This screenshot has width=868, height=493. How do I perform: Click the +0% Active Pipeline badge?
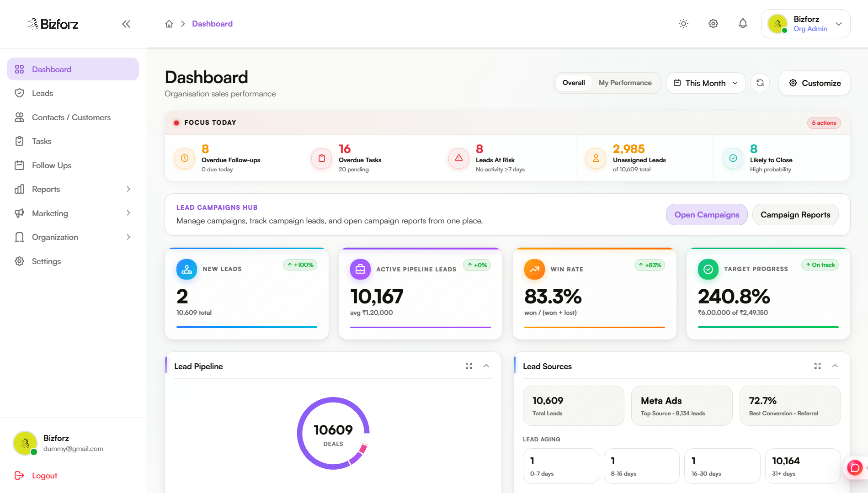477,265
